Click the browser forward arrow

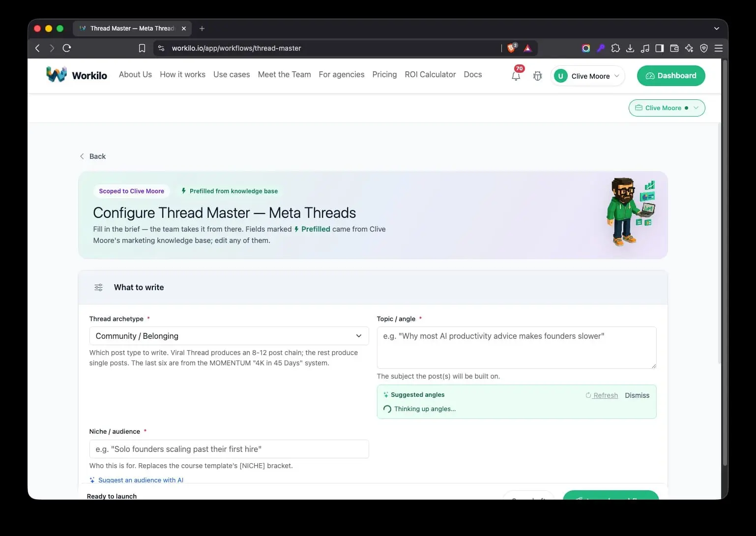pyautogui.click(x=52, y=48)
